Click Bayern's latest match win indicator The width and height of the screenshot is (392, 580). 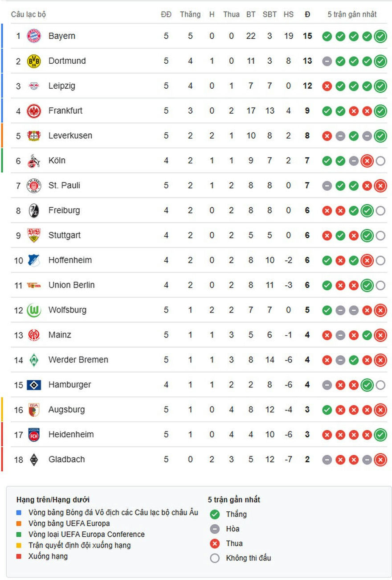(380, 36)
